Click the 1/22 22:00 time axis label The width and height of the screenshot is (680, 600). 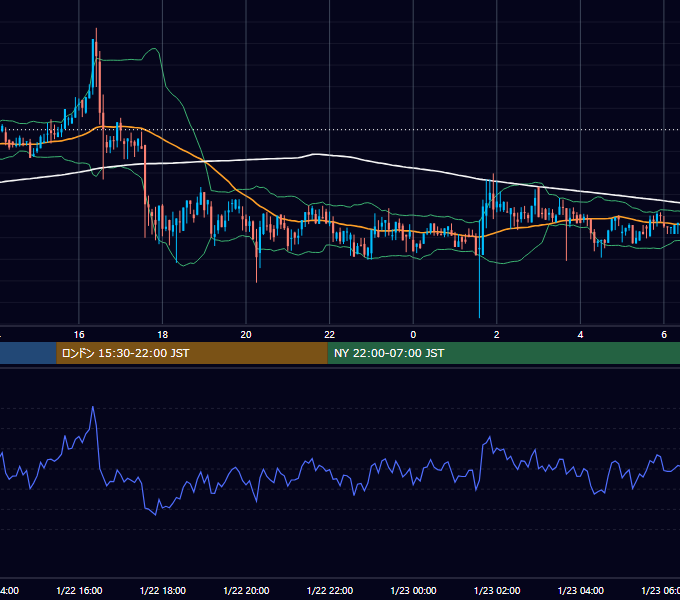pos(330,590)
